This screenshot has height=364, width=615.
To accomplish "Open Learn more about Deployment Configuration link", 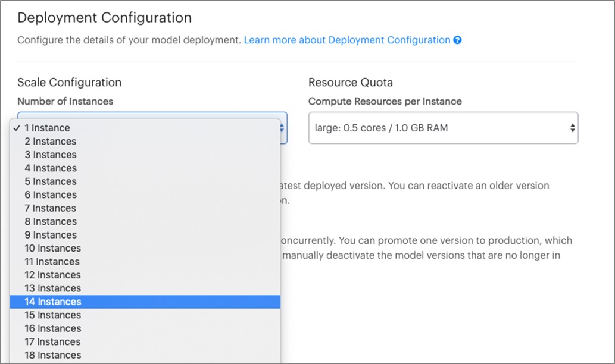I will 347,40.
